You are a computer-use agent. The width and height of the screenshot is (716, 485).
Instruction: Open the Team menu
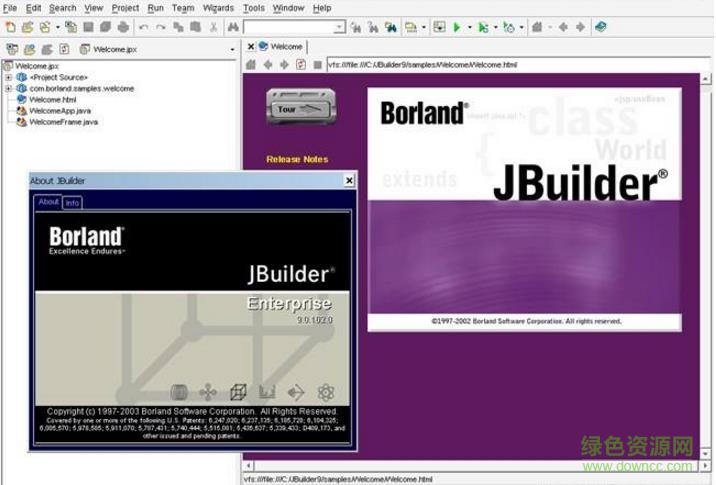pyautogui.click(x=183, y=8)
